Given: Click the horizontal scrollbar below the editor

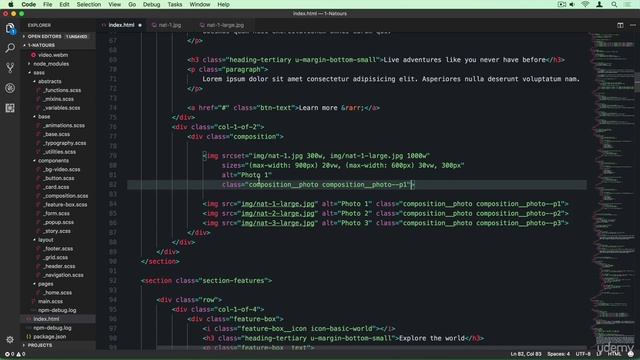Looking at the screenshot, I should [x=371, y=348].
